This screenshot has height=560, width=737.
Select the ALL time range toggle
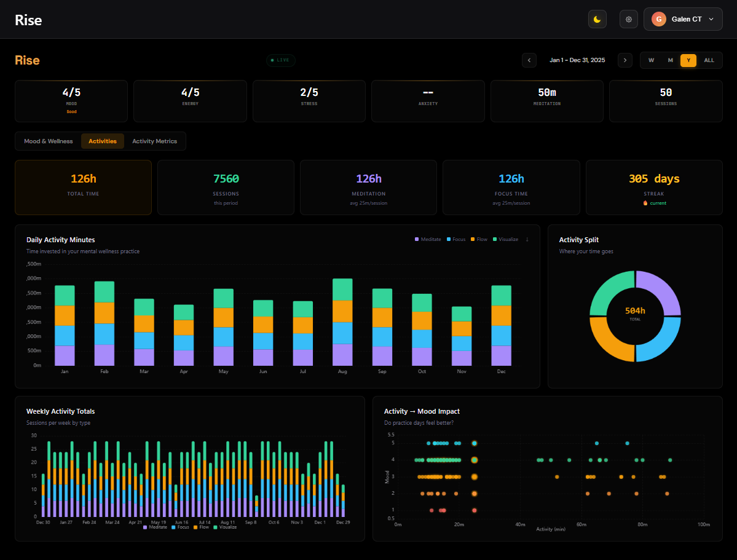pos(709,60)
